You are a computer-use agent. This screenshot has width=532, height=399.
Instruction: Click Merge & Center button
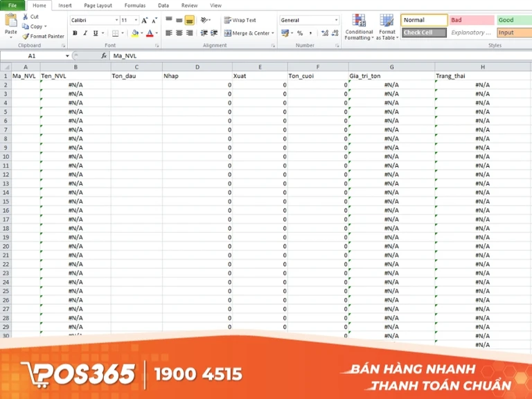pos(247,33)
